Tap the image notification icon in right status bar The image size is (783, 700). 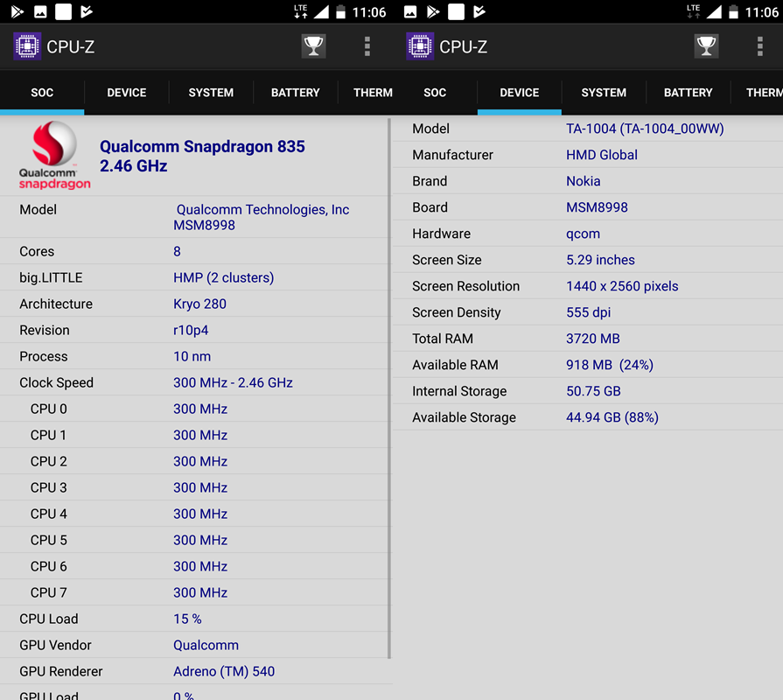410,11
